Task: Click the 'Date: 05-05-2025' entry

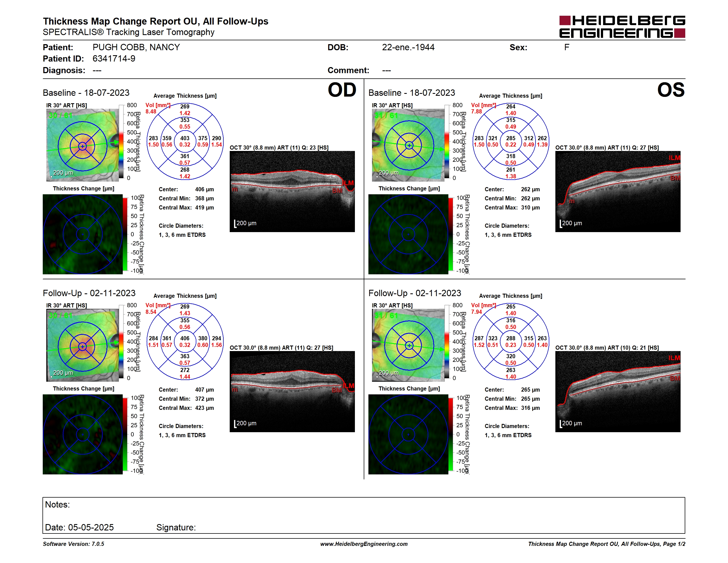Action: pyautogui.click(x=79, y=527)
